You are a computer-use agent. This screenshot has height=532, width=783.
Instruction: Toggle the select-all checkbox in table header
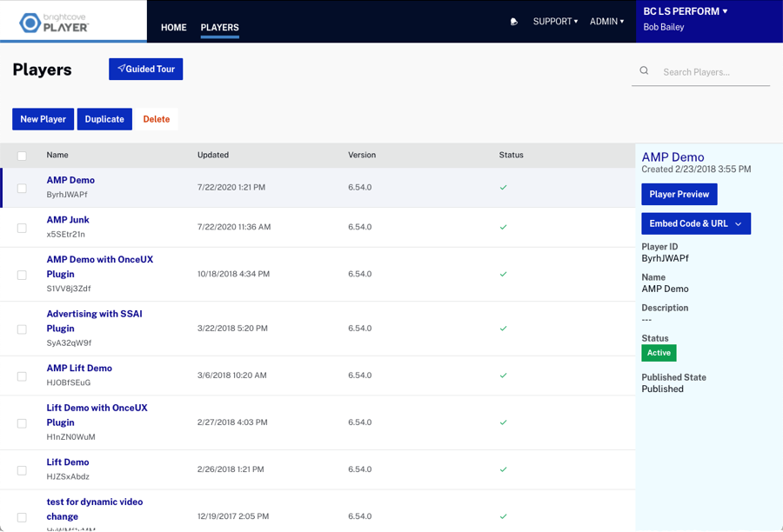[23, 156]
